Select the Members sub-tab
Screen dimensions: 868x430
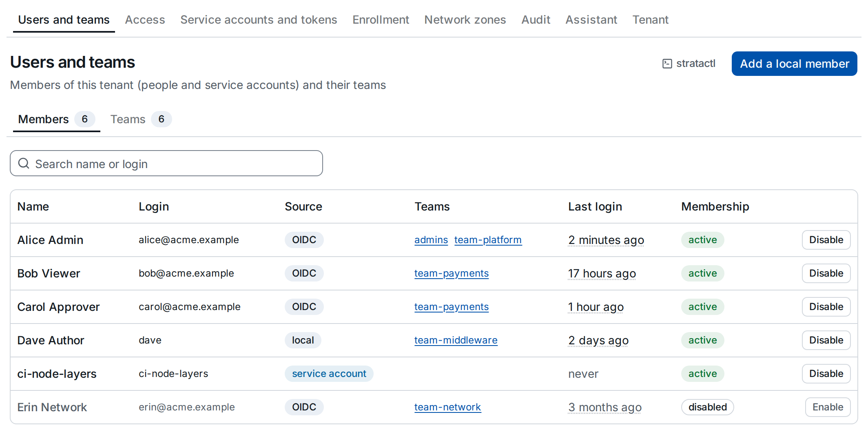click(x=56, y=119)
